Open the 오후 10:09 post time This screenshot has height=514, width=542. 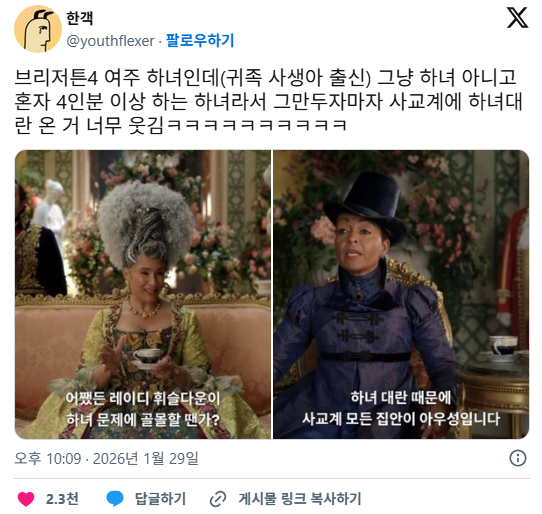pyautogui.click(x=48, y=459)
